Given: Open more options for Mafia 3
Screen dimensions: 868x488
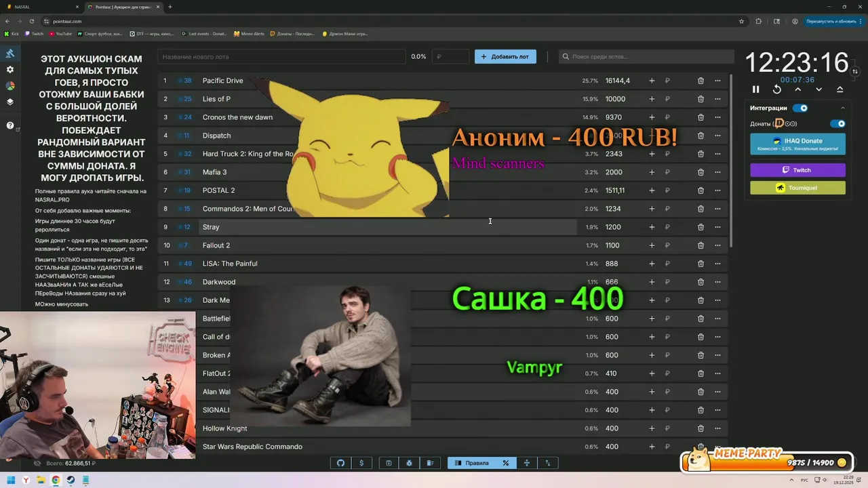Looking at the screenshot, I should (717, 172).
